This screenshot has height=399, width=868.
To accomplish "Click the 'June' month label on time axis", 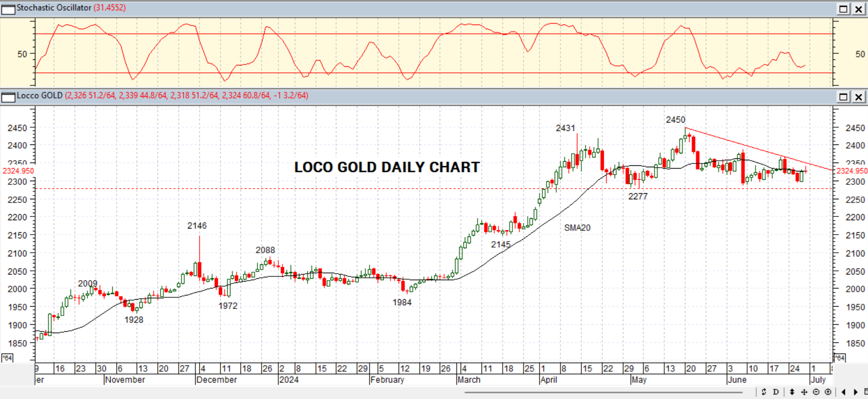I will point(737,379).
